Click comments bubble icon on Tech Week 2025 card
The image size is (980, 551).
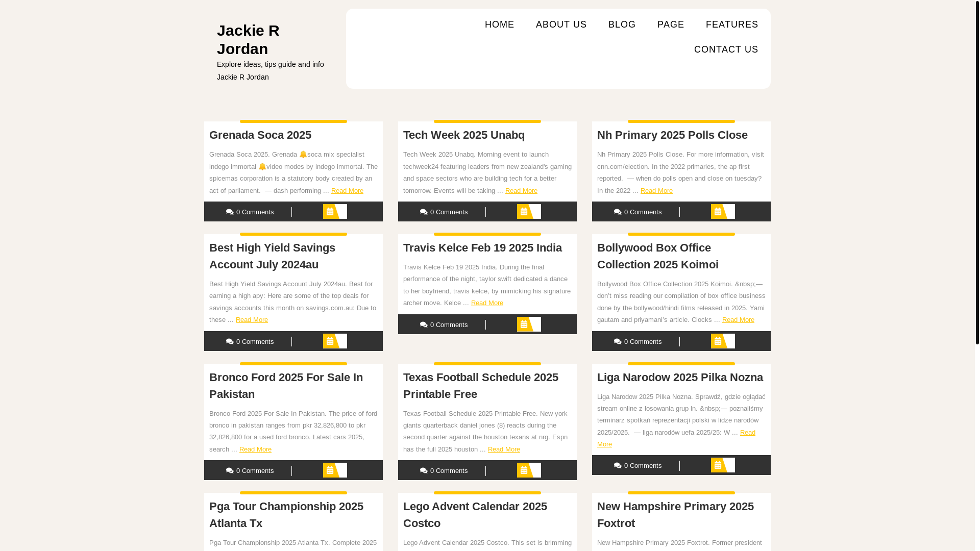[x=424, y=212]
